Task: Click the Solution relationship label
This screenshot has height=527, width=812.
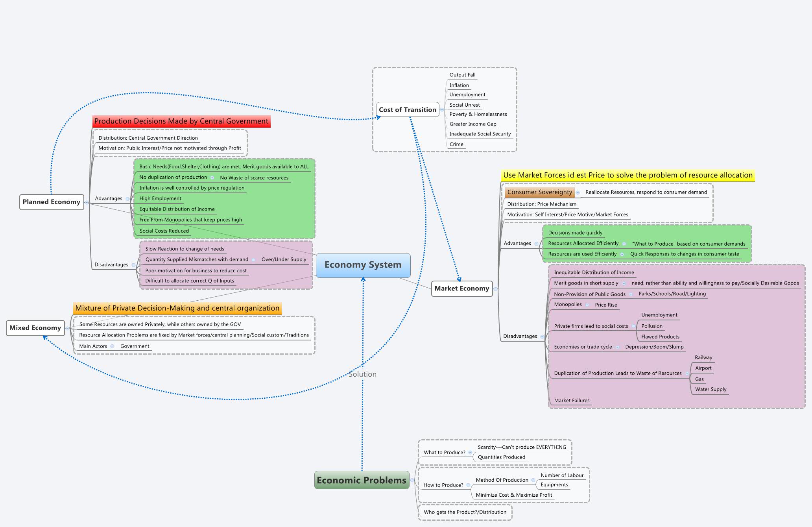Action: click(x=362, y=374)
